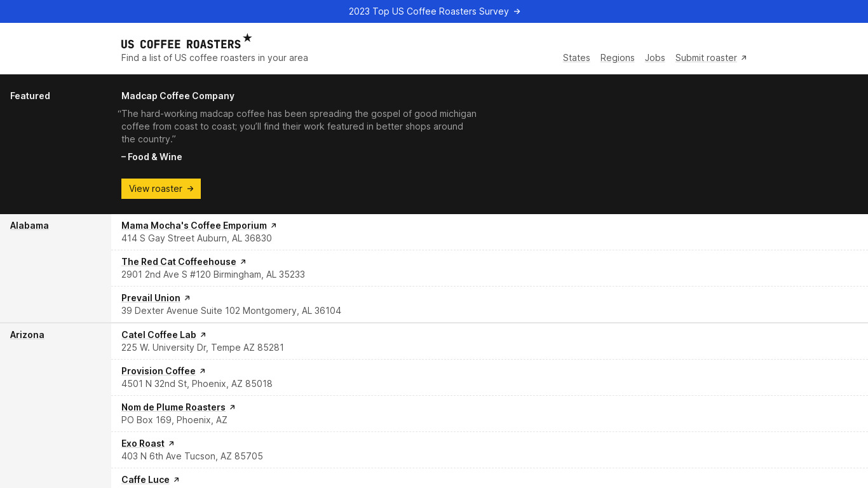Click the arrow icon inside View roaster button
Viewport: 868px width, 488px height.
click(x=190, y=189)
